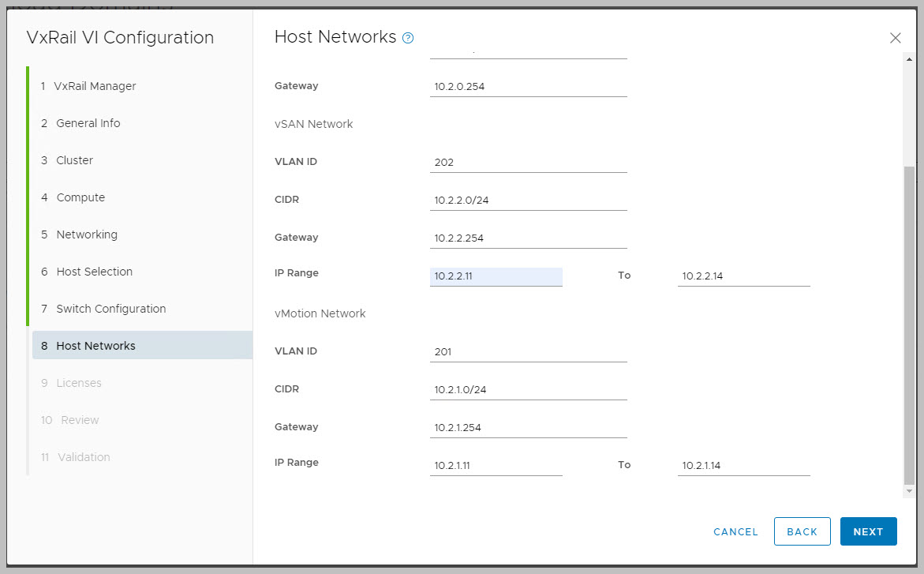The image size is (924, 574).
Task: Edit vSAN IP Range end address
Action: [743, 276]
